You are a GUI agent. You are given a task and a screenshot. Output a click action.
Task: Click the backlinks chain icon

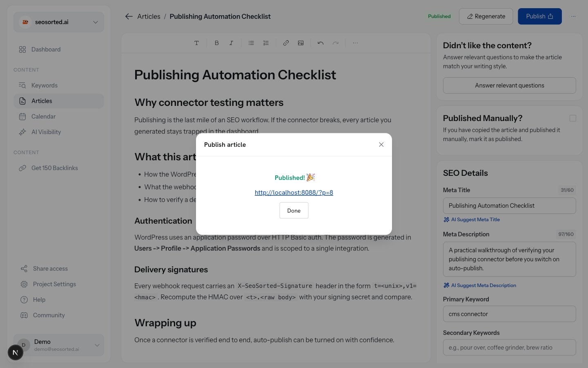[22, 168]
